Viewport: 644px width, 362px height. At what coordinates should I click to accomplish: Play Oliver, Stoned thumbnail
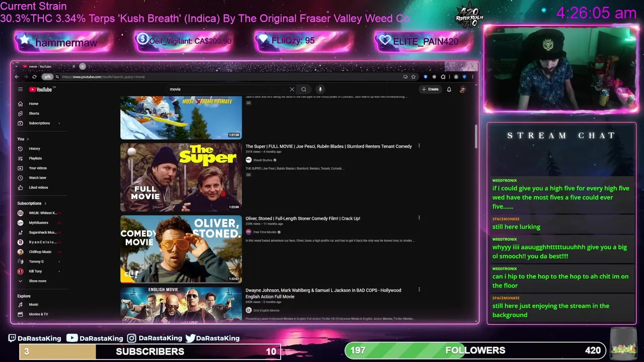pyautogui.click(x=181, y=249)
